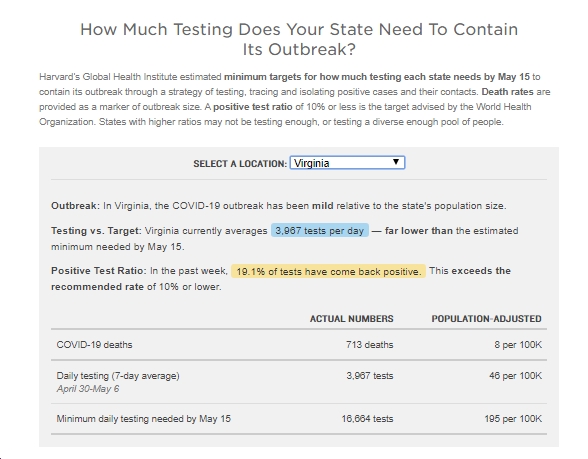
Task: Click the 195 per 100K value
Action: click(513, 418)
